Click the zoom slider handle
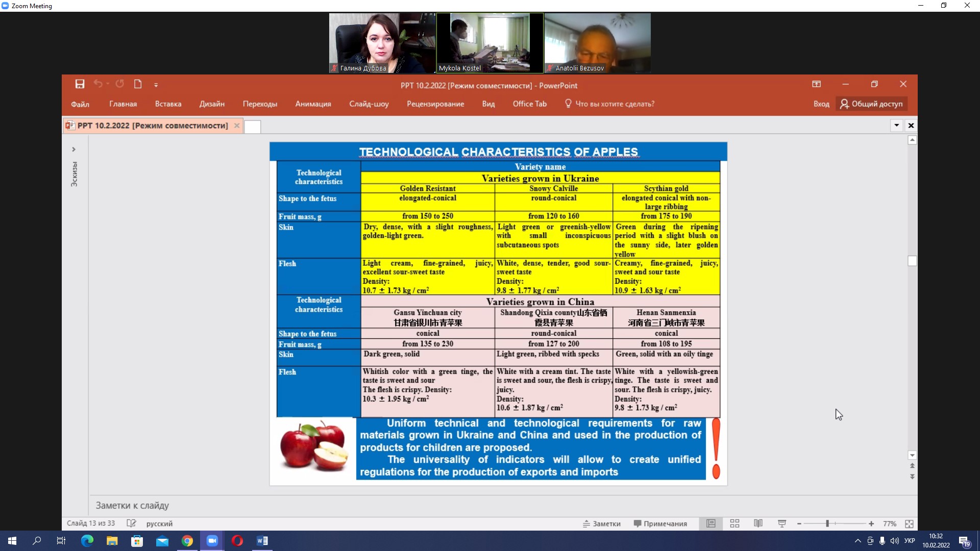Image resolution: width=980 pixels, height=551 pixels. [827, 524]
